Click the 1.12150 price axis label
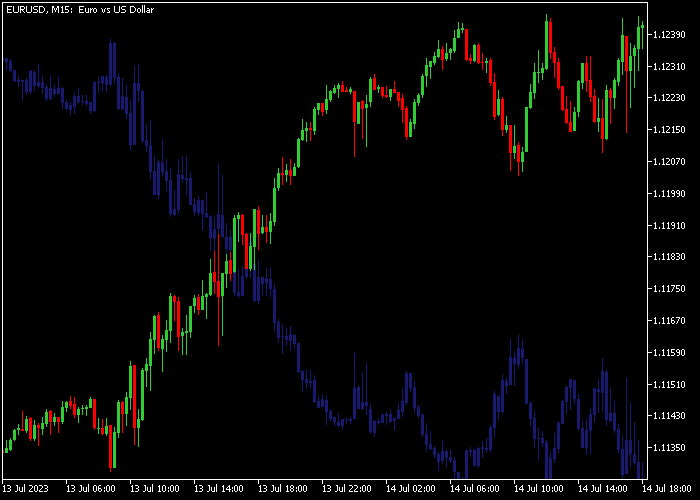This screenshot has height=500, width=700. coord(669,130)
